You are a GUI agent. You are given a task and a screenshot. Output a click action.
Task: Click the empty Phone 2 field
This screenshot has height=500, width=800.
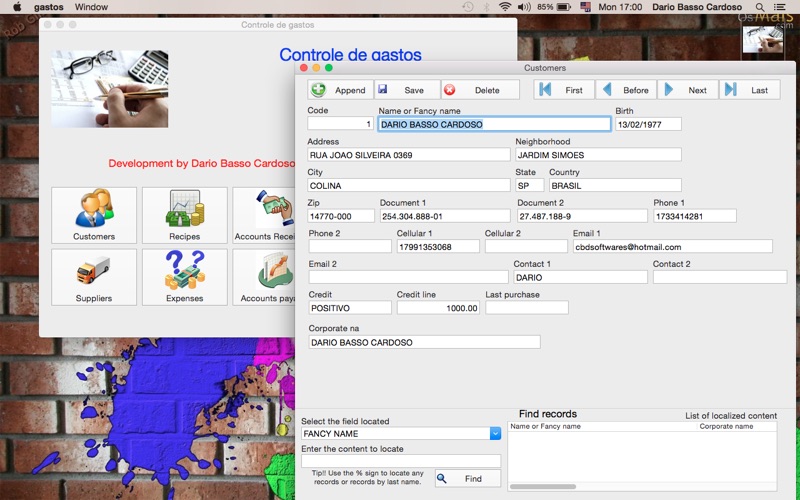(350, 246)
